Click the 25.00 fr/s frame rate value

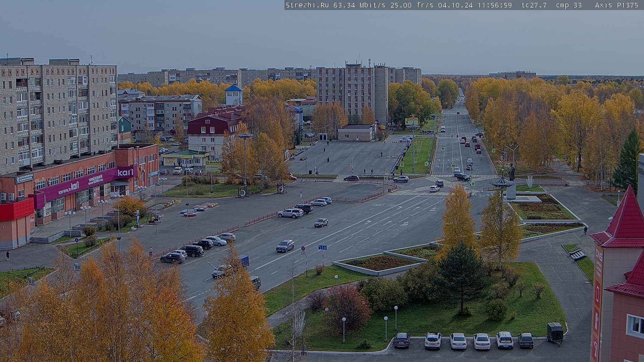pos(412,5)
